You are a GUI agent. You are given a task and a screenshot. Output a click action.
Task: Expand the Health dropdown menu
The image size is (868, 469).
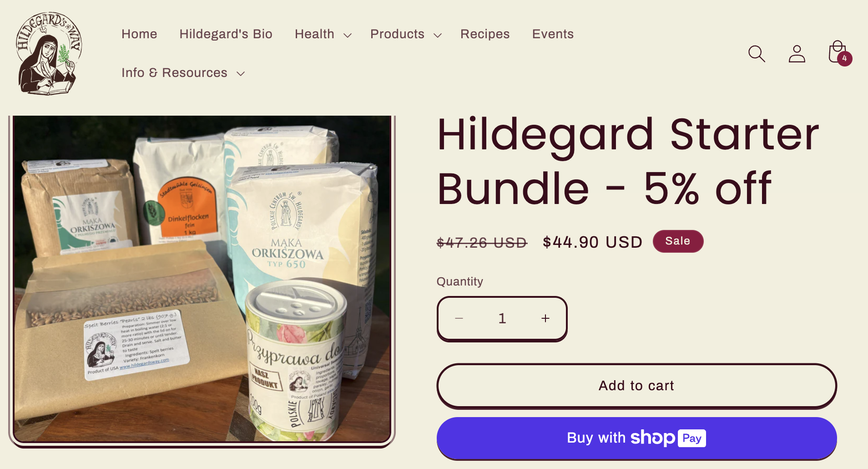point(323,34)
